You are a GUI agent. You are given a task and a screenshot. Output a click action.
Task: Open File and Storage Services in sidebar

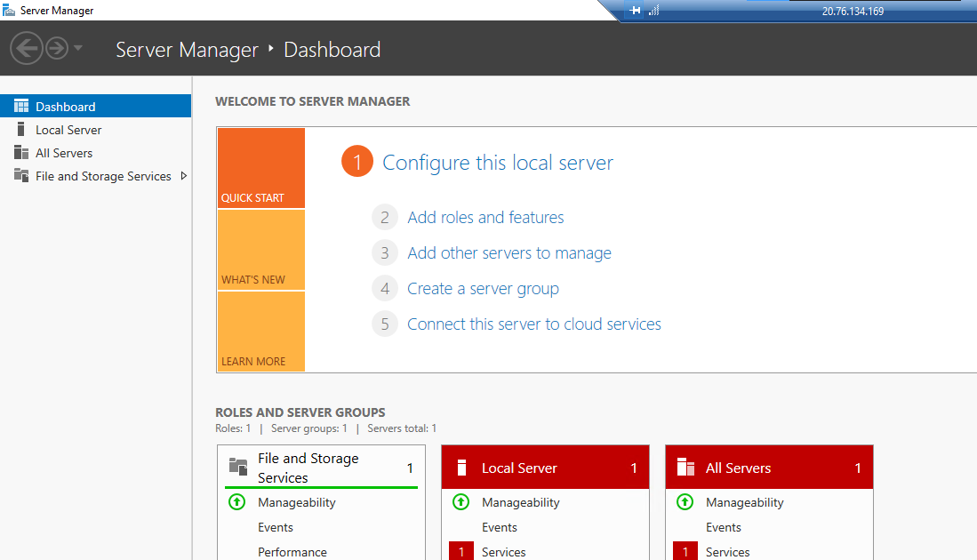pyautogui.click(x=103, y=176)
